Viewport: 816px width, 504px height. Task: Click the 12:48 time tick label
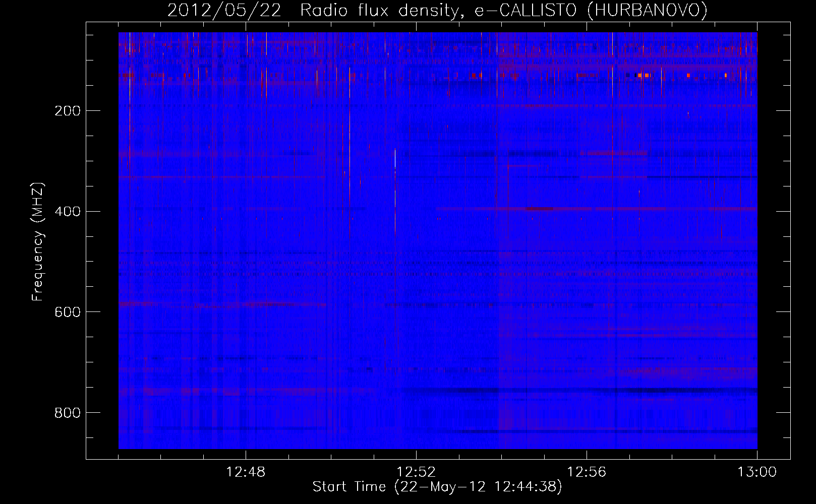[x=246, y=472]
